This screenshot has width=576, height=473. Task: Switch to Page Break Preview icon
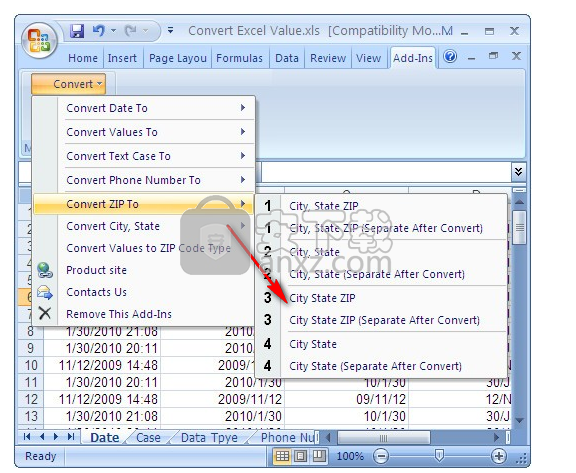318,456
